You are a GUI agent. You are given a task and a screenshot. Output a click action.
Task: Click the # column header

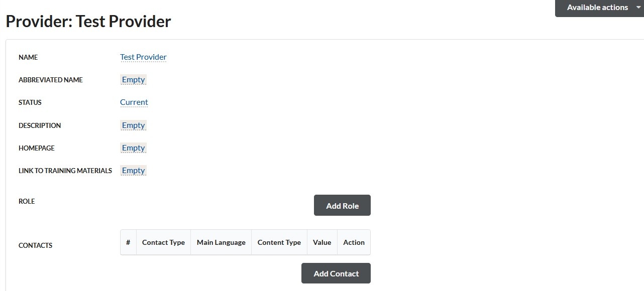tap(128, 242)
